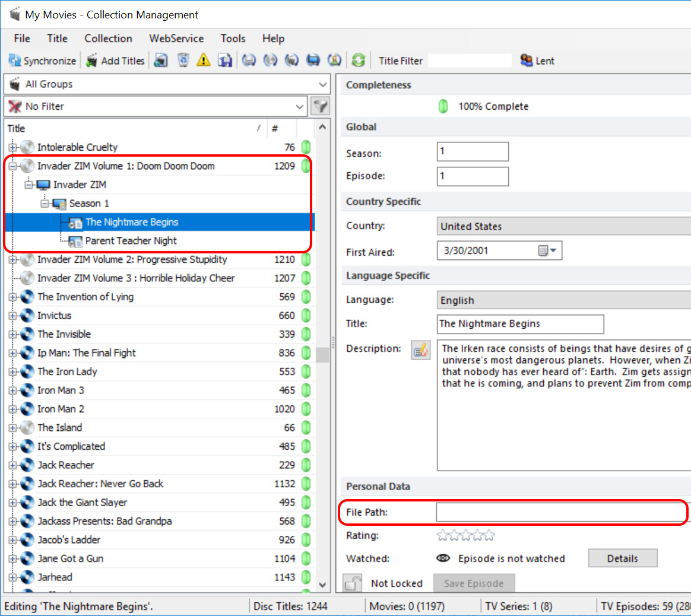Click the # column header

coord(281,128)
